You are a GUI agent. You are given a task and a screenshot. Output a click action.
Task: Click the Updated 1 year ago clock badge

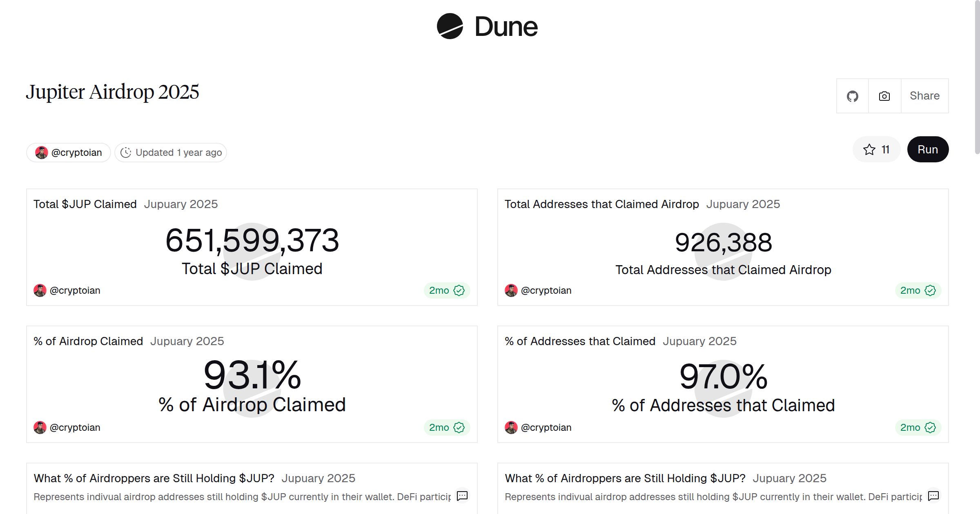click(x=171, y=153)
